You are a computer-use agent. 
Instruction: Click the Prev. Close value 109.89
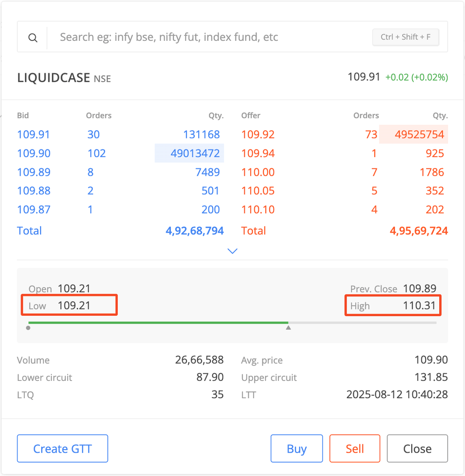[420, 288]
